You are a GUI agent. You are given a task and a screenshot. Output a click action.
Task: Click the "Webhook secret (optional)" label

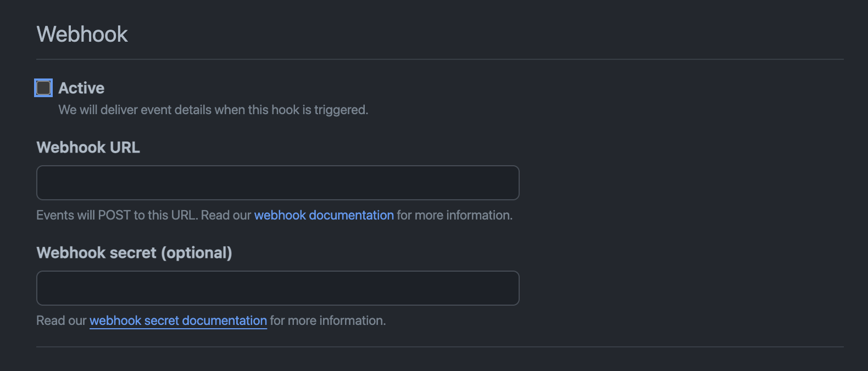coord(134,252)
